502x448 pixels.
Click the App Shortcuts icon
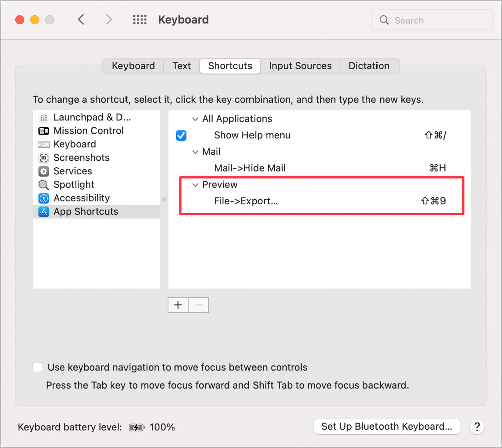click(44, 212)
